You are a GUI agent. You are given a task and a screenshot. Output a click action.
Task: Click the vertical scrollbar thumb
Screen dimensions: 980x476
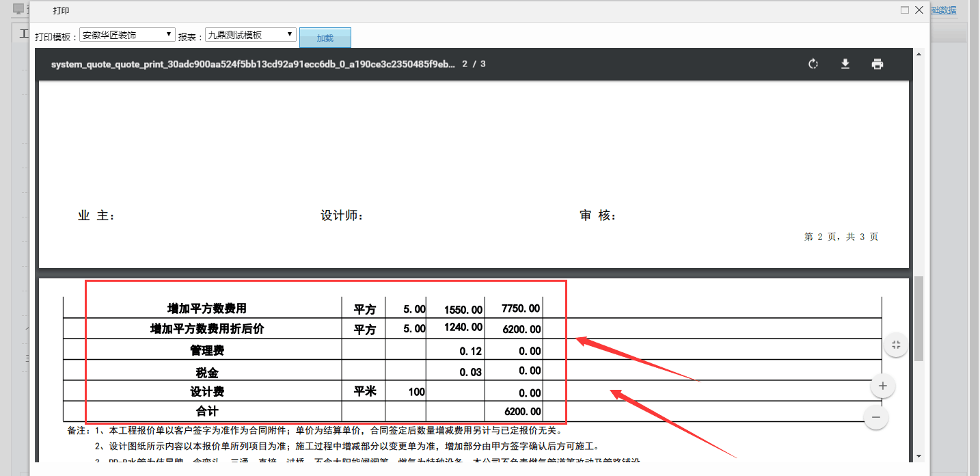(x=918, y=318)
